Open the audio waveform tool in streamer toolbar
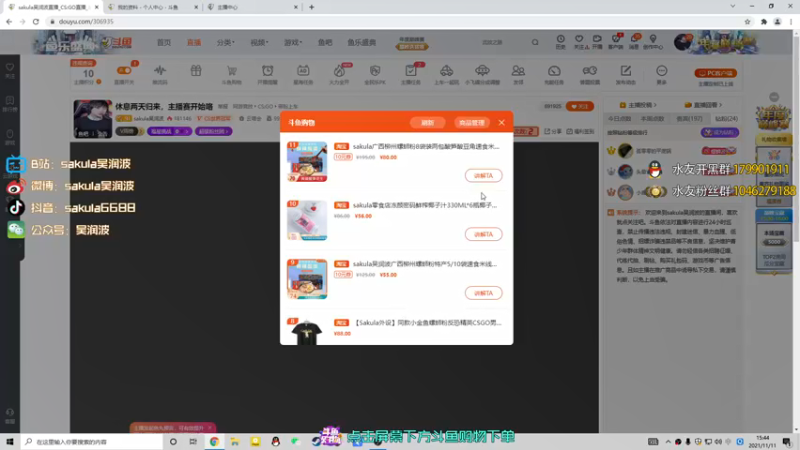 pyautogui.click(x=160, y=73)
